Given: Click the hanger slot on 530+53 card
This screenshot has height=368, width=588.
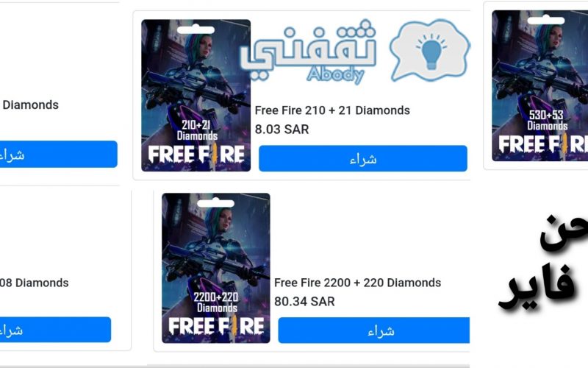Looking at the screenshot, I should pyautogui.click(x=545, y=21).
